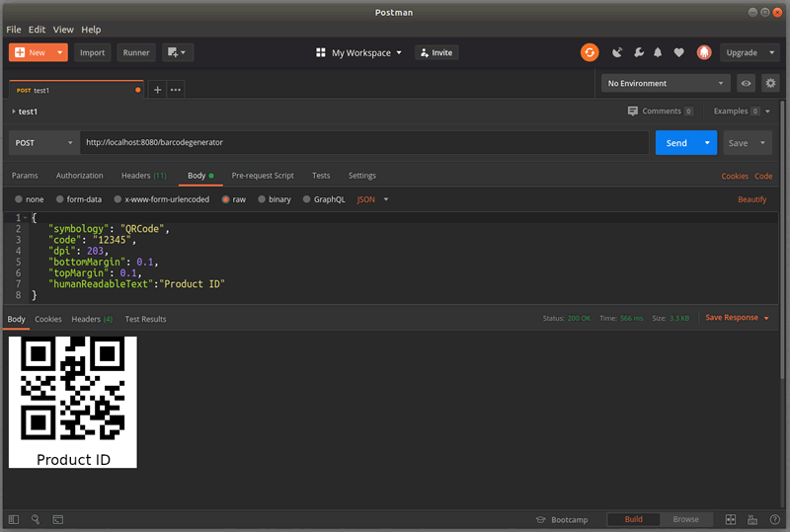Click the heart icon in header

coord(678,52)
